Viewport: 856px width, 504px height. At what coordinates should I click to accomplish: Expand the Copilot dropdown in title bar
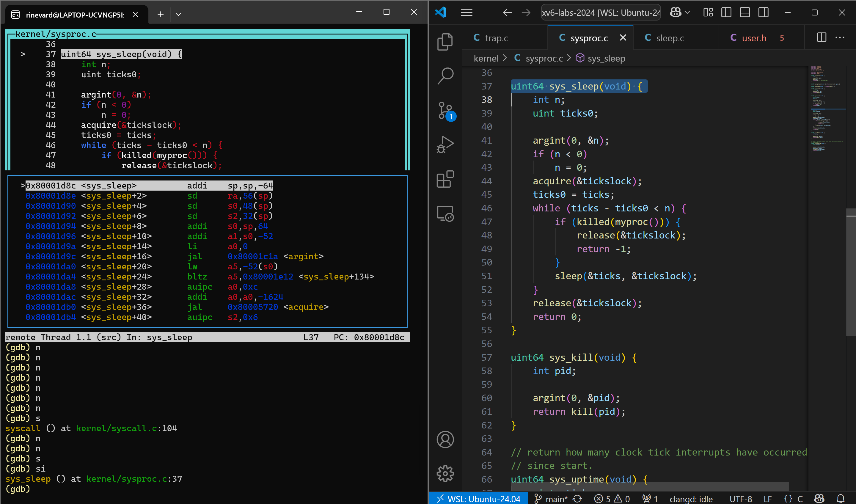point(687,12)
